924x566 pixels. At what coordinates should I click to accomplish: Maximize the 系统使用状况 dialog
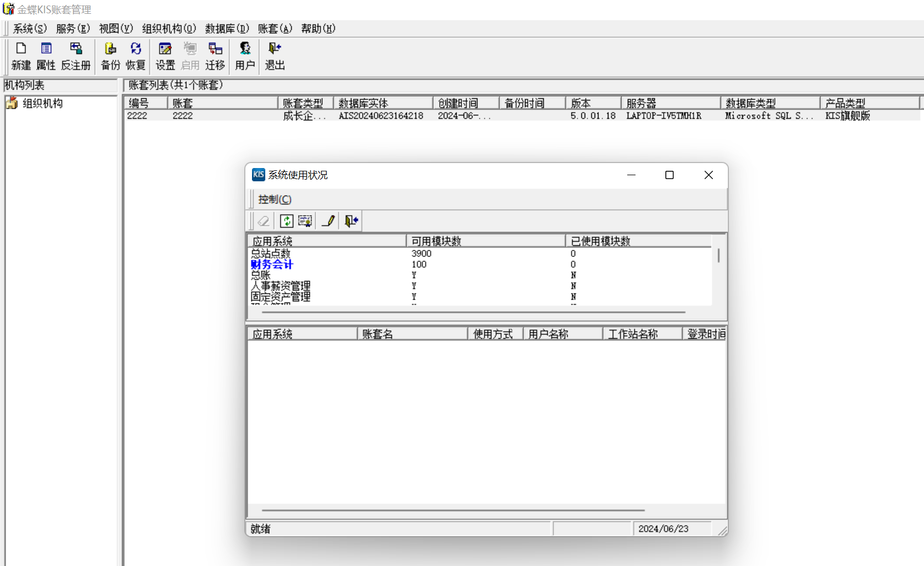(669, 175)
